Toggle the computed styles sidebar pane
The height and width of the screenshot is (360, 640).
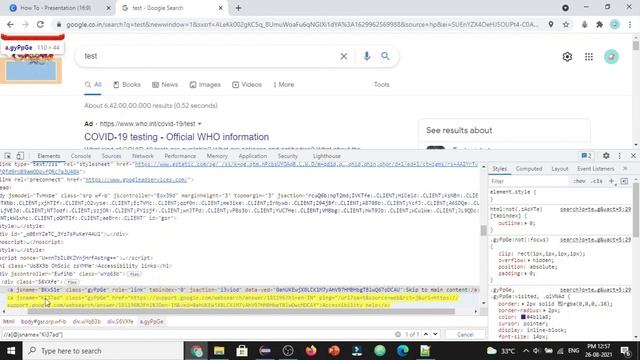624,181
